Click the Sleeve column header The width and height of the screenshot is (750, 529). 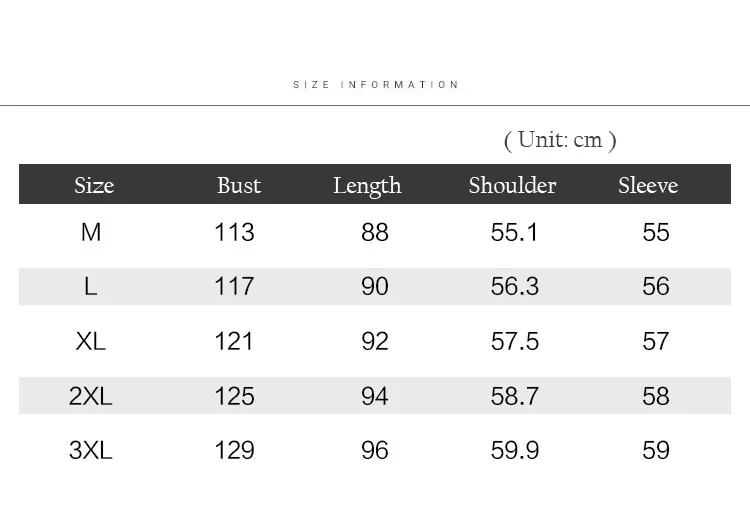(x=648, y=185)
